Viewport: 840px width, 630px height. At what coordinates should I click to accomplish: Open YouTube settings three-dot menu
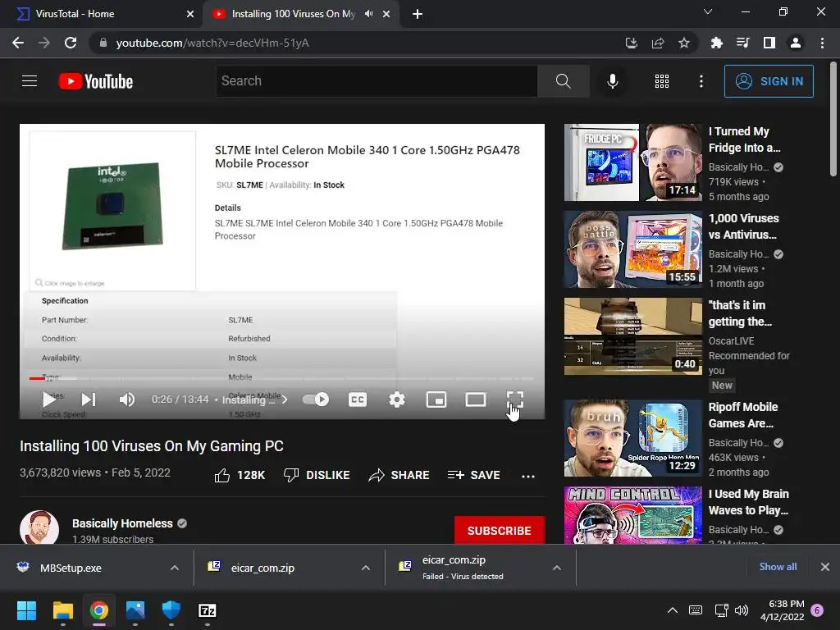[701, 81]
